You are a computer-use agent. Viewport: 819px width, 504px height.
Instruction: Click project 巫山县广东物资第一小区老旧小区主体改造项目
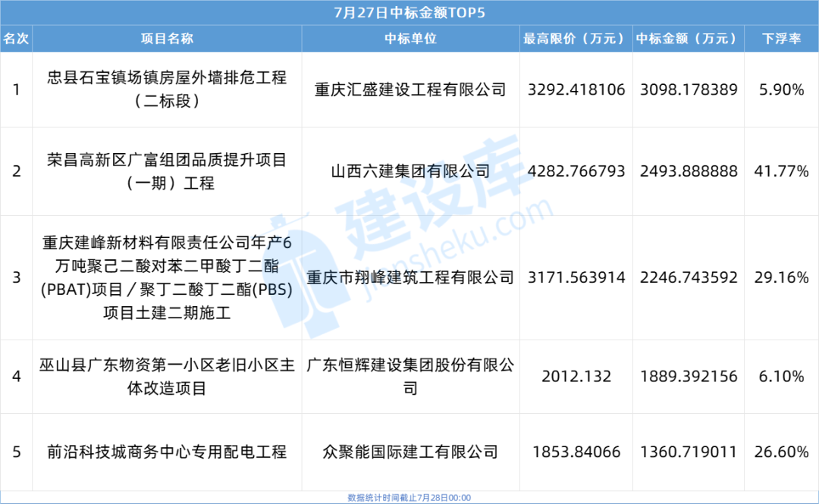click(x=167, y=377)
